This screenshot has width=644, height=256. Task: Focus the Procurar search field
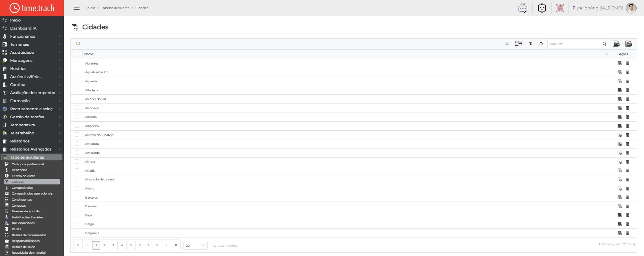(574, 44)
